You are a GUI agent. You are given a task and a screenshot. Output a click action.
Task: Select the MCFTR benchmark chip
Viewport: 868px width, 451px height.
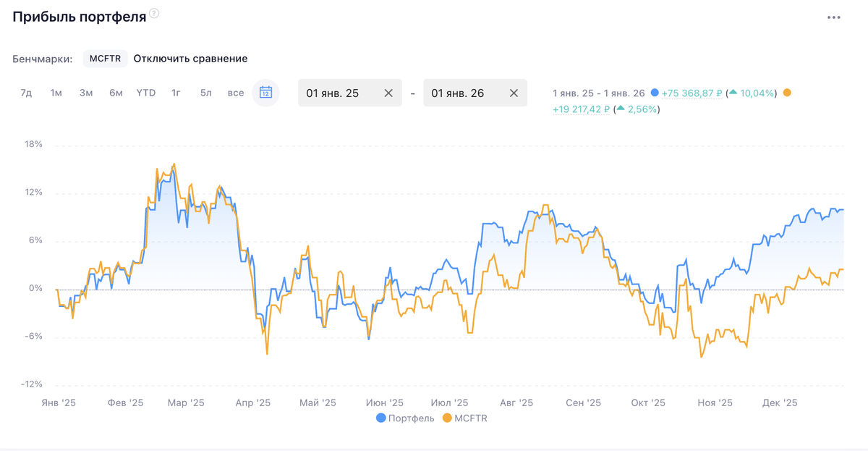click(x=105, y=59)
